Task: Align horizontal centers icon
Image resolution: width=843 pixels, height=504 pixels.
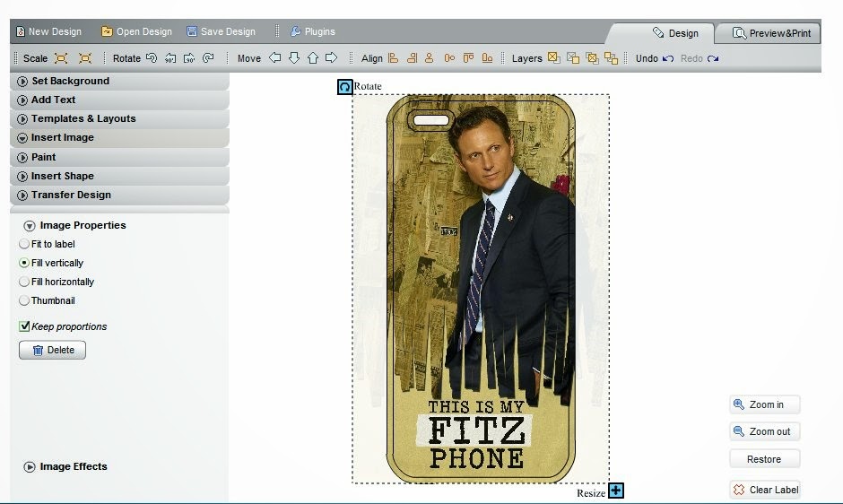Action: pos(429,58)
